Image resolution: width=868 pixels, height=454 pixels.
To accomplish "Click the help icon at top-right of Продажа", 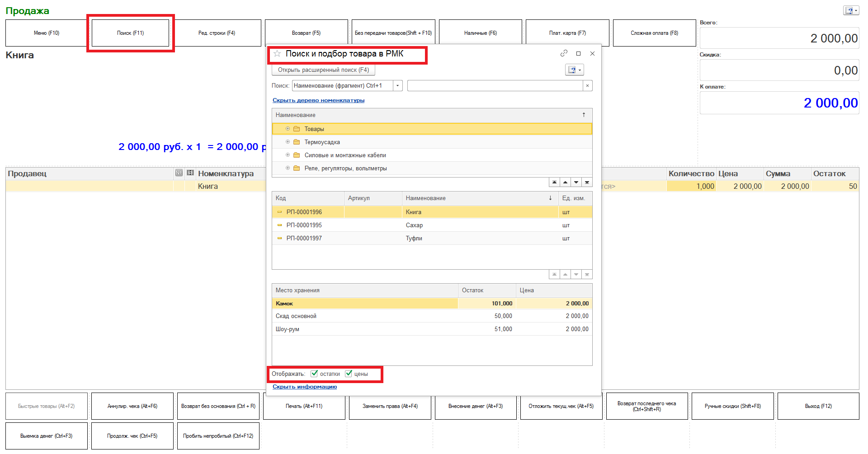I will coord(850,10).
